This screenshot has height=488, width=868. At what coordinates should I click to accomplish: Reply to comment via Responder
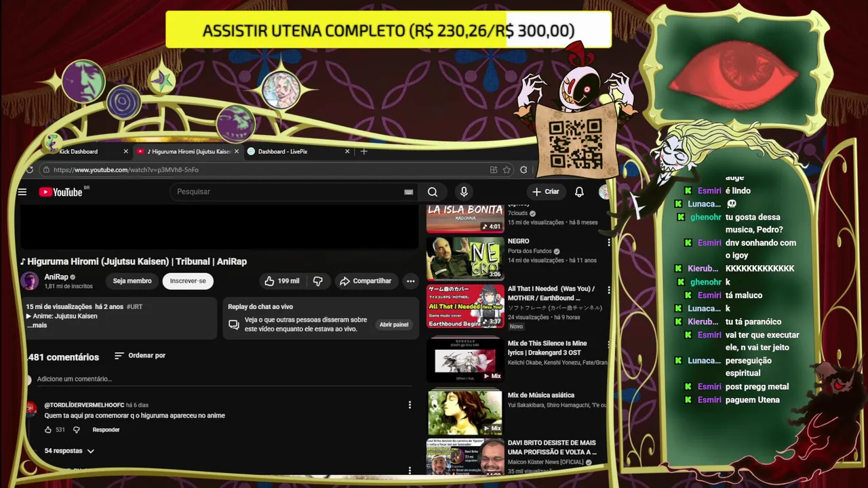(x=106, y=430)
